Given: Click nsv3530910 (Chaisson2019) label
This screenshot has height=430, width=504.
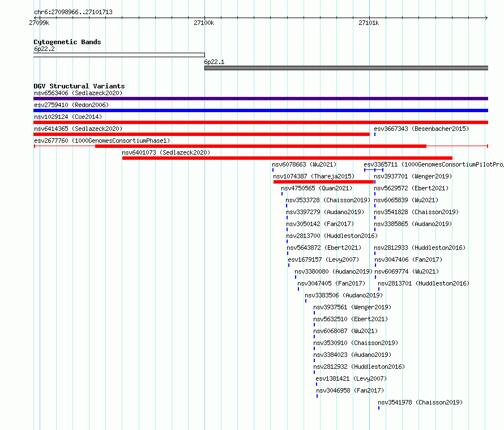Looking at the screenshot, I should pos(356,343).
